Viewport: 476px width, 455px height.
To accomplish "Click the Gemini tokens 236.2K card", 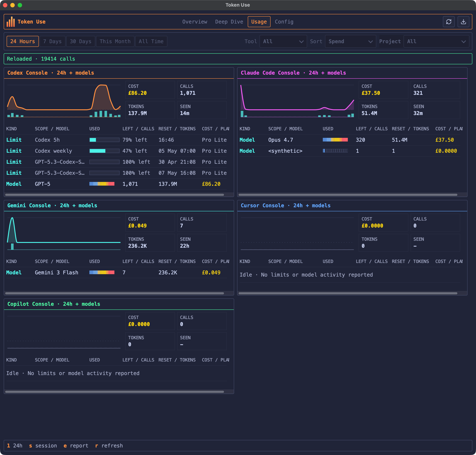I will point(150,243).
